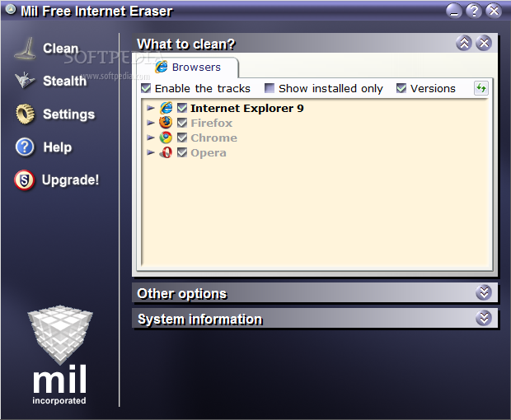Viewport: 511px width, 420px height.
Task: Click the Stealth plane icon
Action: 25,80
